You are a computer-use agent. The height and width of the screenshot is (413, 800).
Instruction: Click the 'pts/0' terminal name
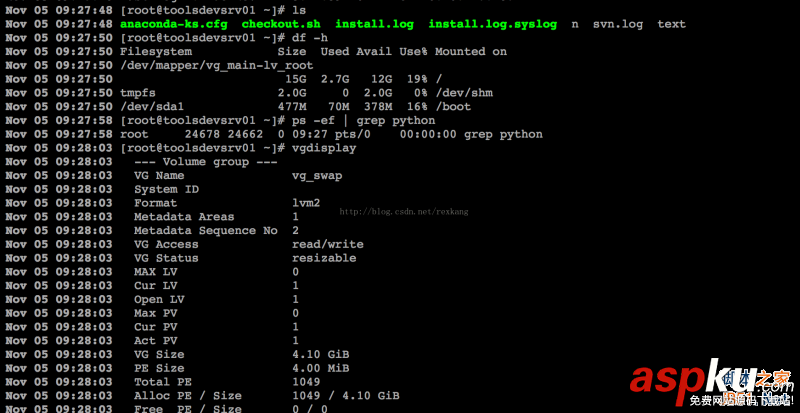[353, 134]
